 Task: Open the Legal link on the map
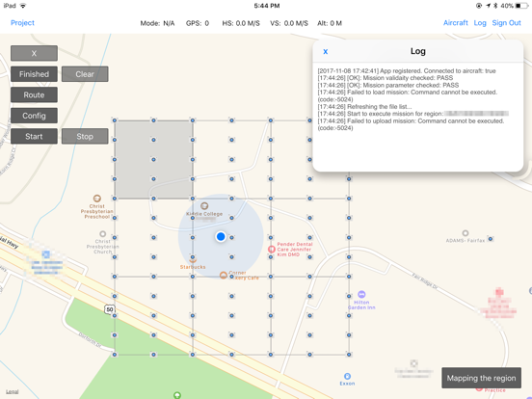(x=13, y=391)
